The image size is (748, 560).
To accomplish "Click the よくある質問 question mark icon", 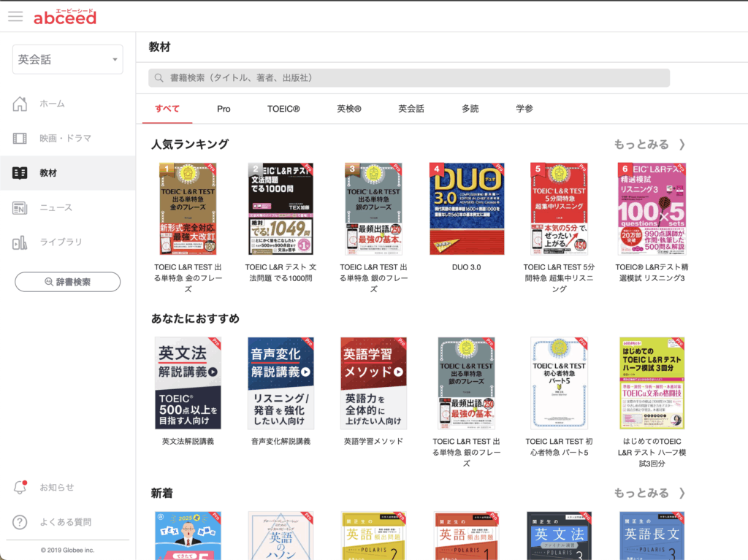I will pos(20,522).
